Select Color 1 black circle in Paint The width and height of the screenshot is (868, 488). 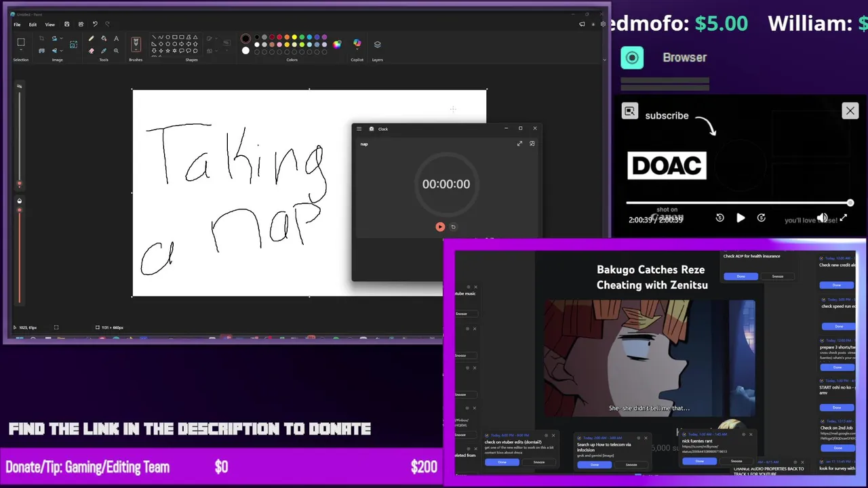(x=245, y=39)
